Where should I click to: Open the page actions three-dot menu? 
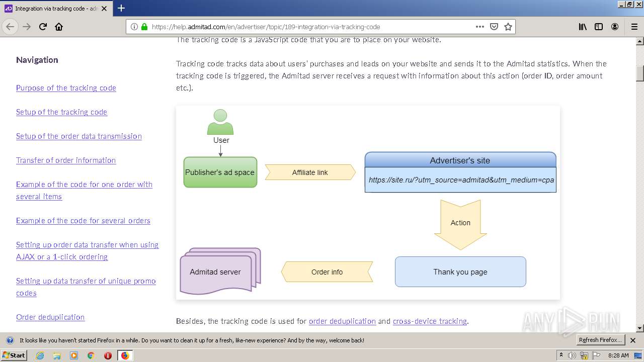(x=479, y=27)
